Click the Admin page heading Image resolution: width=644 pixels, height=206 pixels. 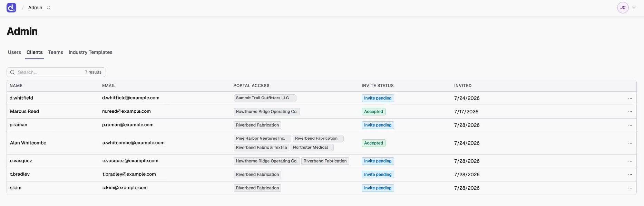[x=22, y=31]
